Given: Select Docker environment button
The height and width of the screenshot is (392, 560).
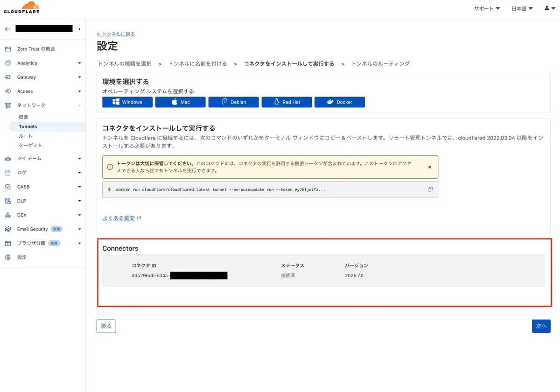Looking at the screenshot, I should point(340,102).
